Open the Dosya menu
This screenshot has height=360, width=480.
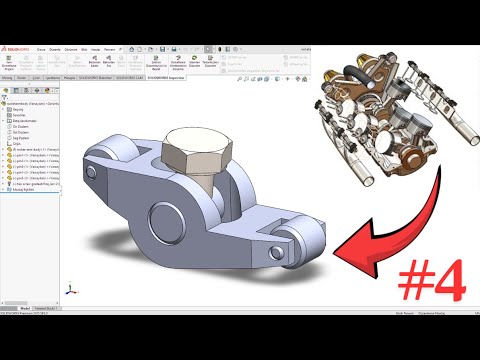41,49
